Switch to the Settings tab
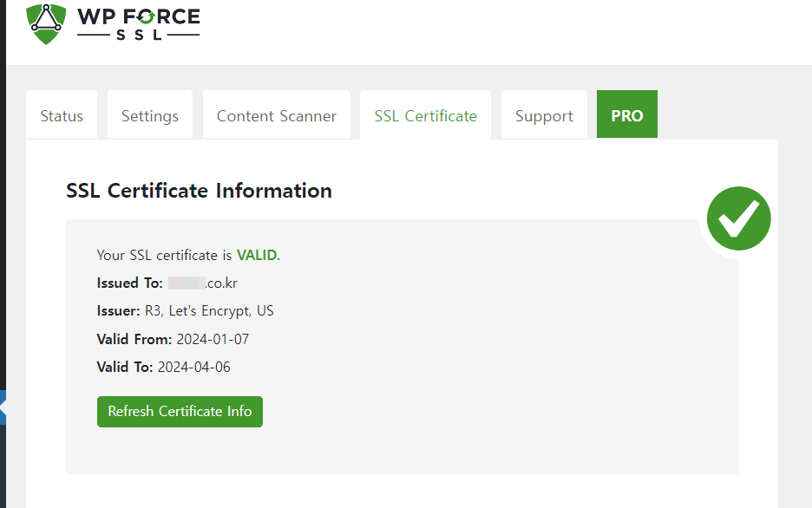The height and width of the screenshot is (508, 812). point(150,114)
